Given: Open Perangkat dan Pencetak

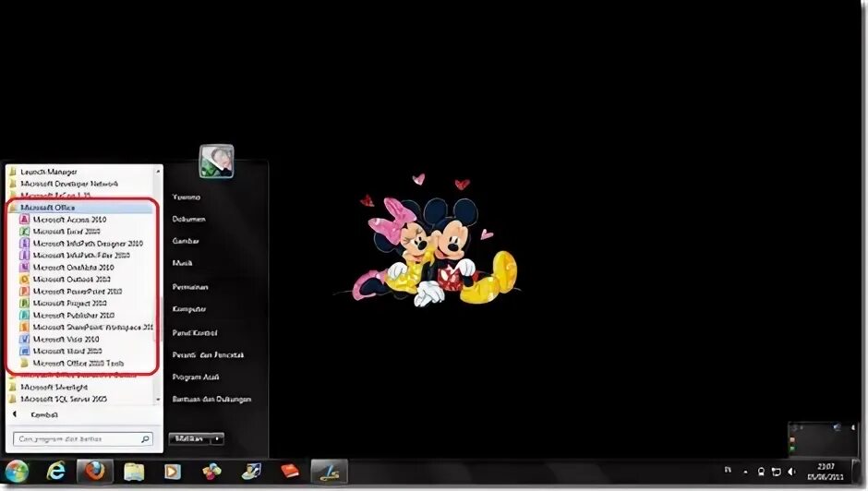Looking at the screenshot, I should (x=208, y=355).
